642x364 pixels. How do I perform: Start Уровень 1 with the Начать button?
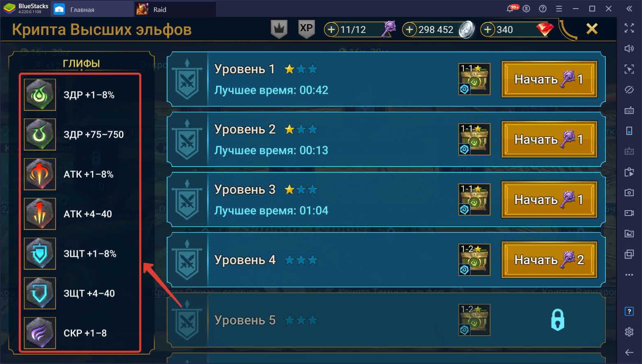[x=549, y=79]
